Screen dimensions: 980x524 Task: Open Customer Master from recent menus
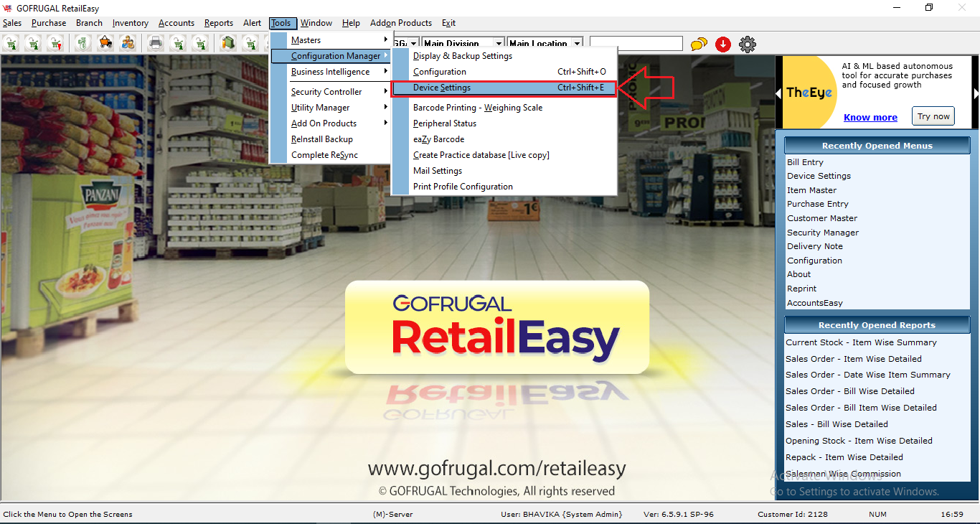[822, 218]
